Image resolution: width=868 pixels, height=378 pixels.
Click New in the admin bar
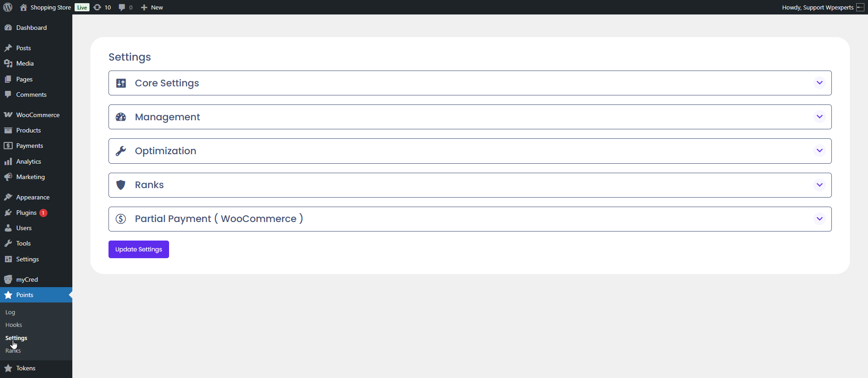(x=156, y=7)
